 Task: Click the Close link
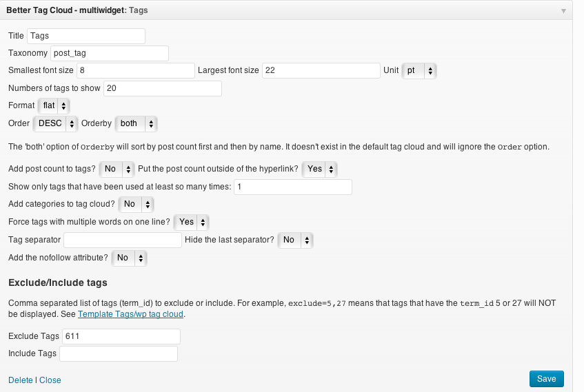pyautogui.click(x=50, y=380)
